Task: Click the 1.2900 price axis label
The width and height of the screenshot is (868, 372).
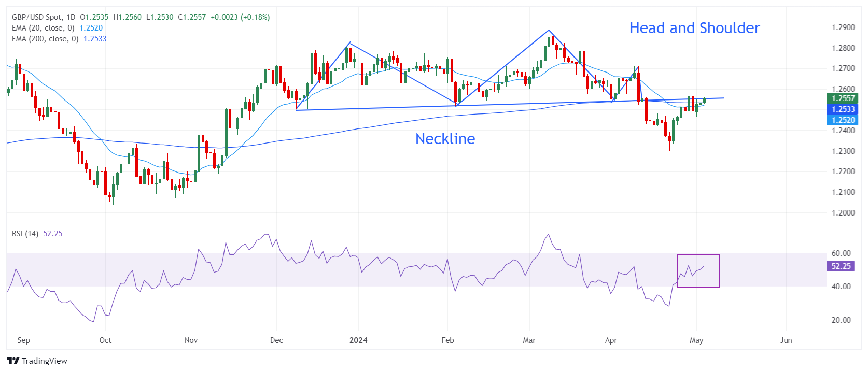Action: click(x=843, y=27)
